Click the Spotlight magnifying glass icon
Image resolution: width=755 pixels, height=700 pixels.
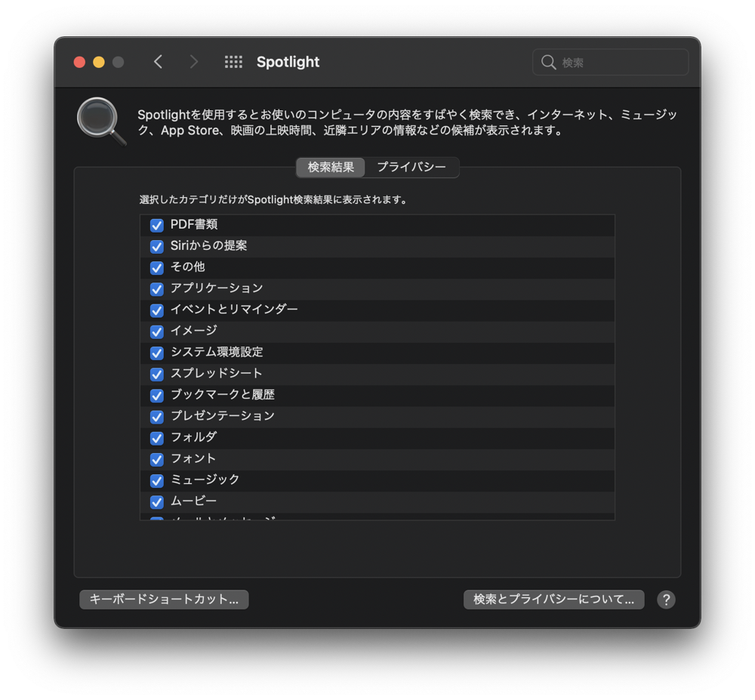[x=101, y=122]
